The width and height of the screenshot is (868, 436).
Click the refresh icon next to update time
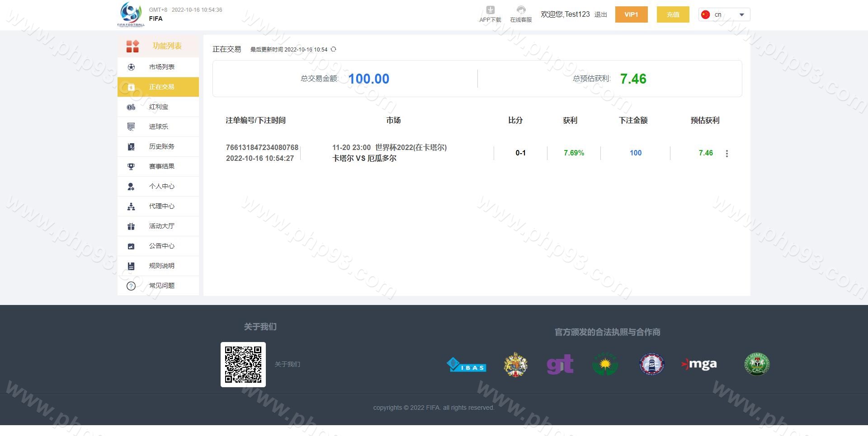click(333, 49)
